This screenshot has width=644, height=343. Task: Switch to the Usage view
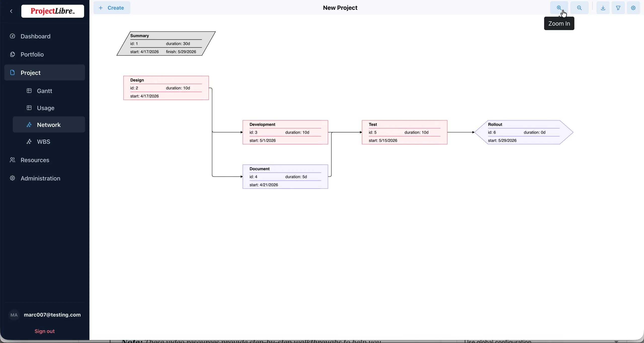click(x=49, y=108)
